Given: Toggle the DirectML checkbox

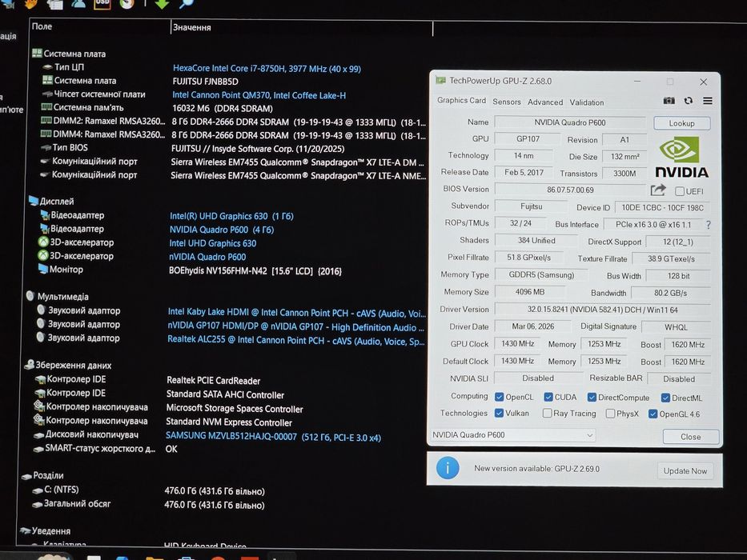Looking at the screenshot, I should pos(665,398).
